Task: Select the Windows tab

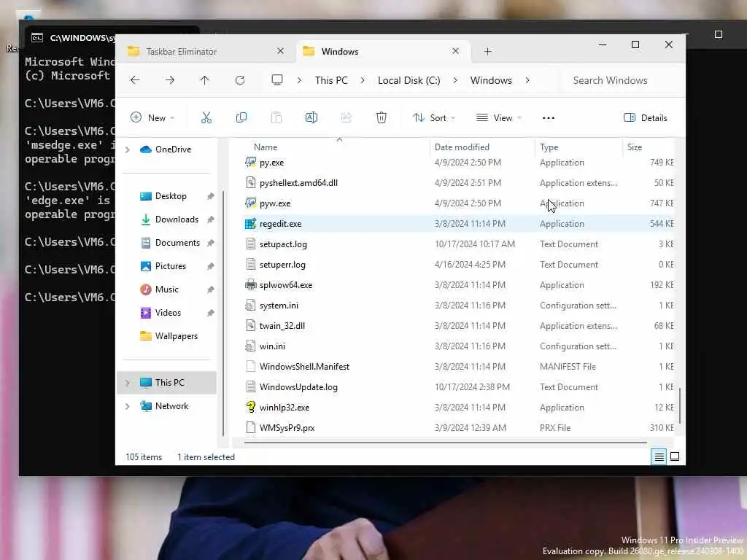Action: (x=383, y=52)
